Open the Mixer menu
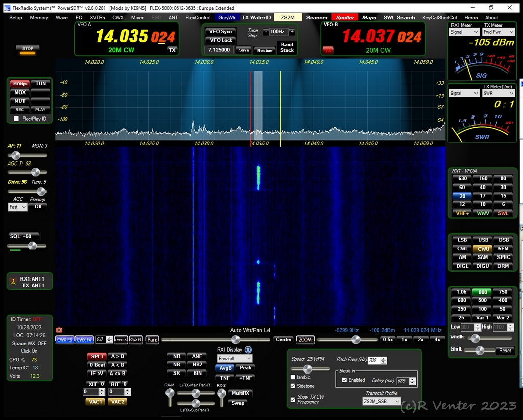 pos(137,17)
